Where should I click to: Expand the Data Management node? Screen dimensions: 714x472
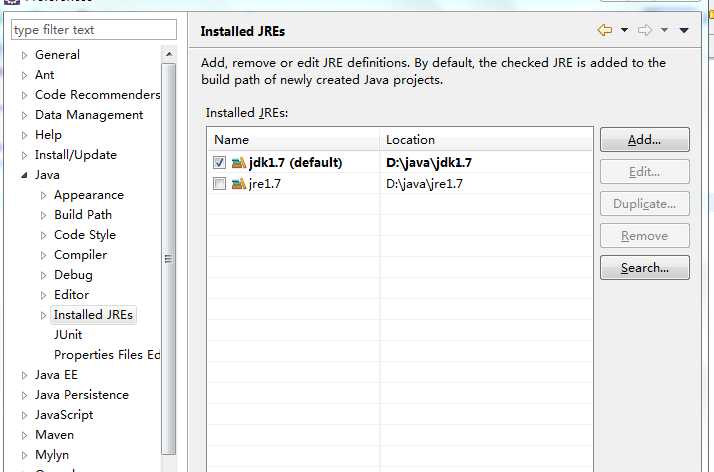24,115
